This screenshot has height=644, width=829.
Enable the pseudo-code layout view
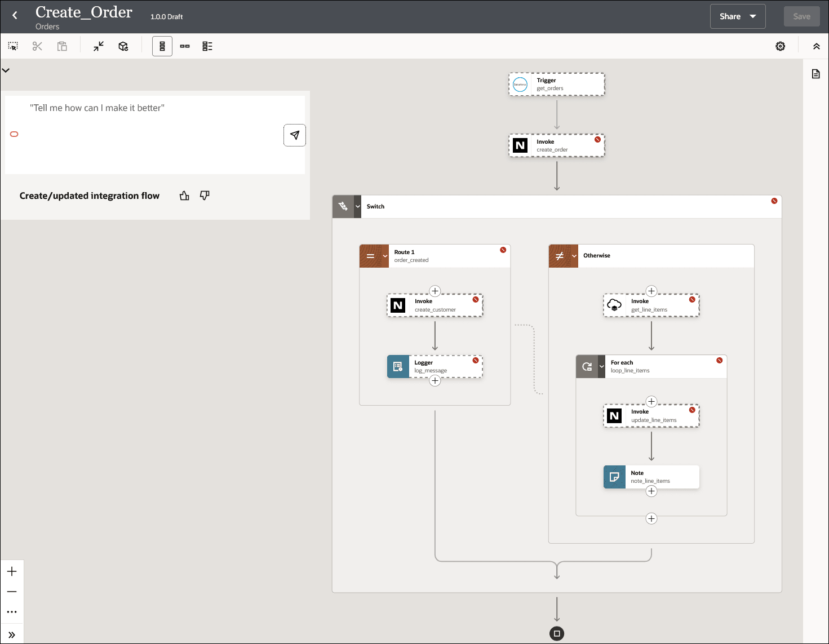[x=207, y=46]
